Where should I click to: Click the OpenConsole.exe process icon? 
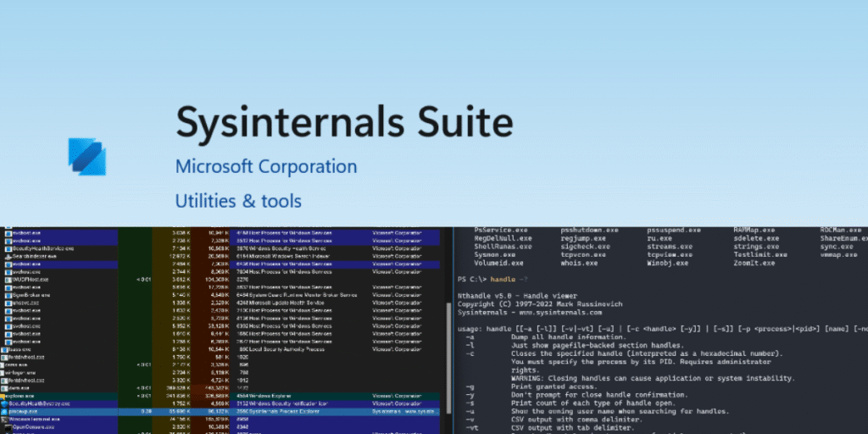coord(8,427)
